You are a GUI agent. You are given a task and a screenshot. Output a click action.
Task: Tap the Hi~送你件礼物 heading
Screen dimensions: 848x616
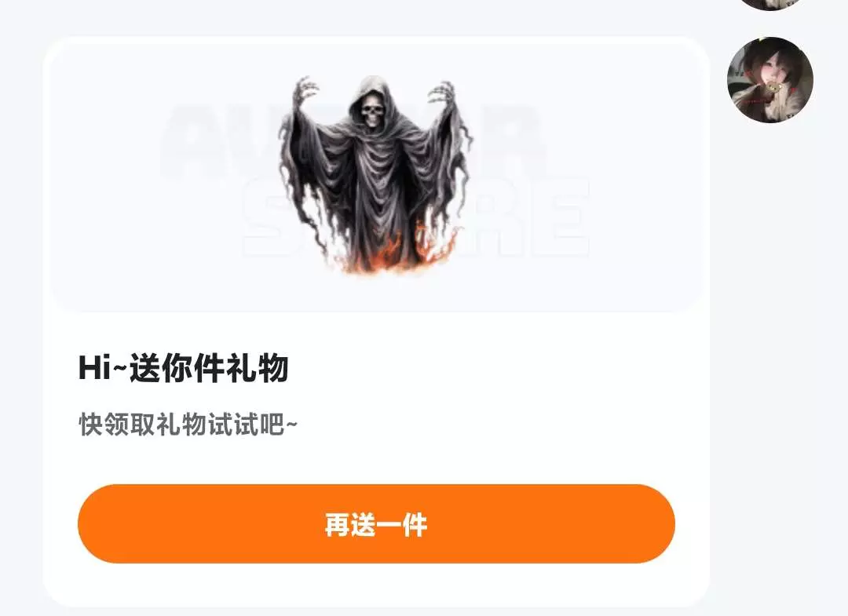[183, 368]
